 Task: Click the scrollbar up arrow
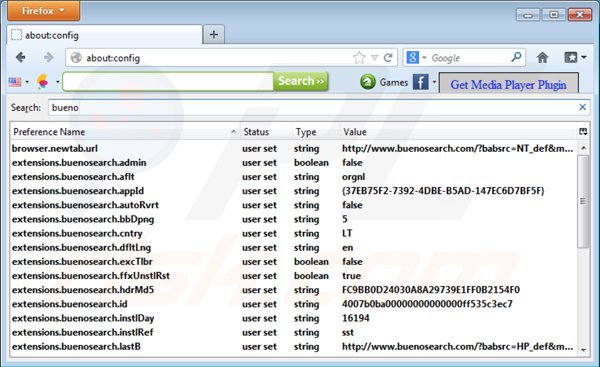coord(584,148)
